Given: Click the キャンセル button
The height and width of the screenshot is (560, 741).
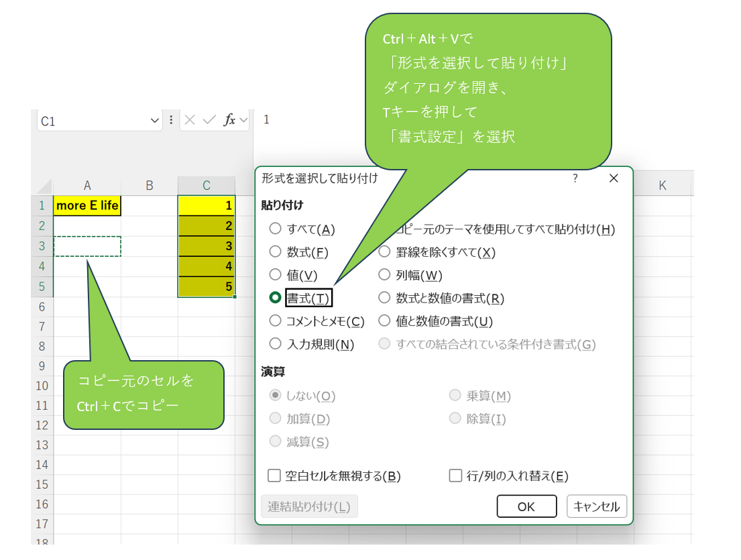Looking at the screenshot, I should 596,506.
